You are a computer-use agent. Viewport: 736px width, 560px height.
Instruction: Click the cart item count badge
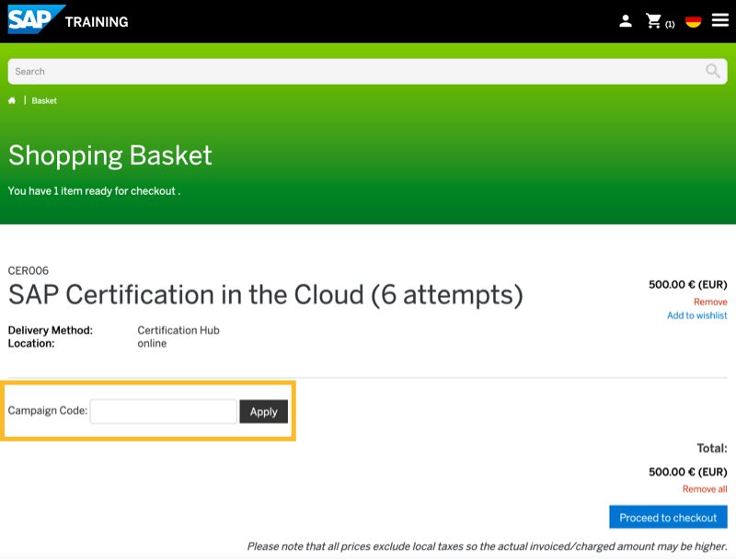670,24
